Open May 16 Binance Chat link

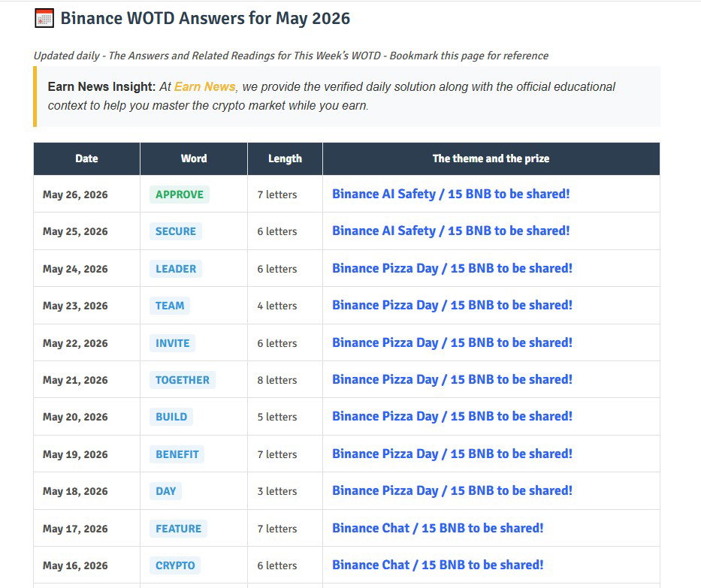tap(438, 565)
